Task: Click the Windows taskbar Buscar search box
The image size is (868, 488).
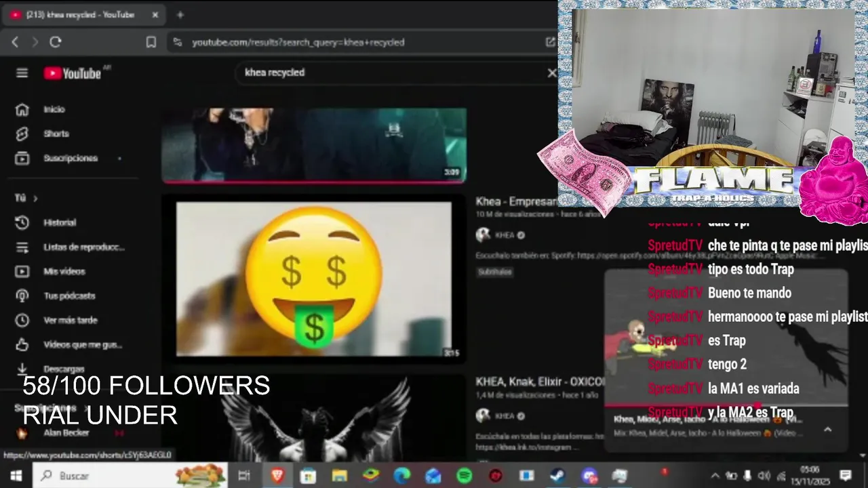Action: click(x=132, y=476)
